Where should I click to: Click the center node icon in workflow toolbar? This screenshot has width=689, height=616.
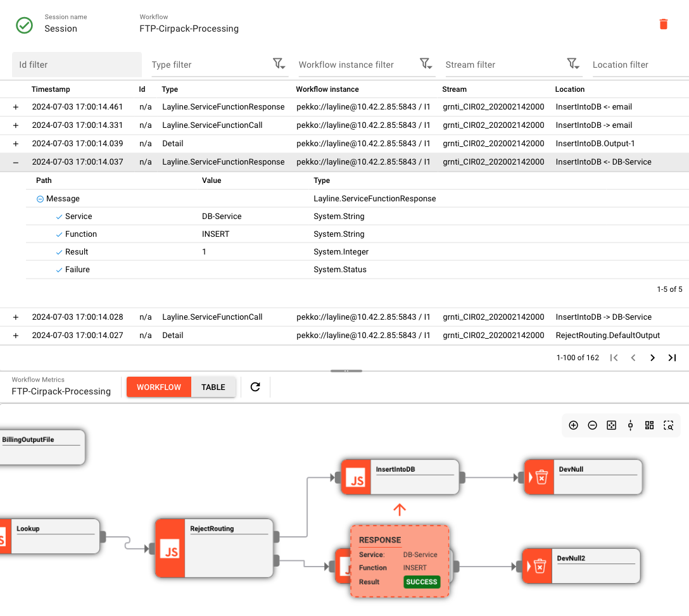point(630,425)
